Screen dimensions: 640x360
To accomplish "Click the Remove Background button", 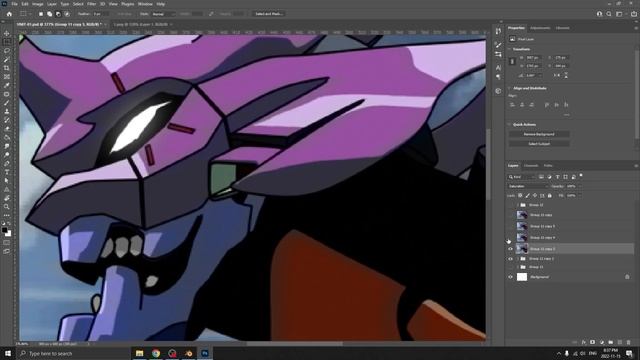I will point(539,134).
